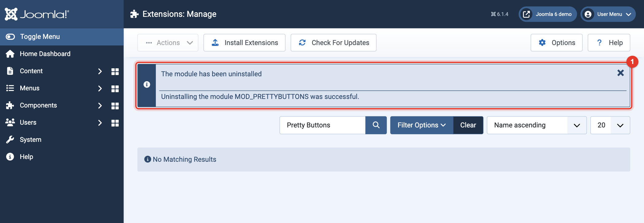The width and height of the screenshot is (644, 223).
Task: Click the Help toolbar button
Action: pos(609,43)
